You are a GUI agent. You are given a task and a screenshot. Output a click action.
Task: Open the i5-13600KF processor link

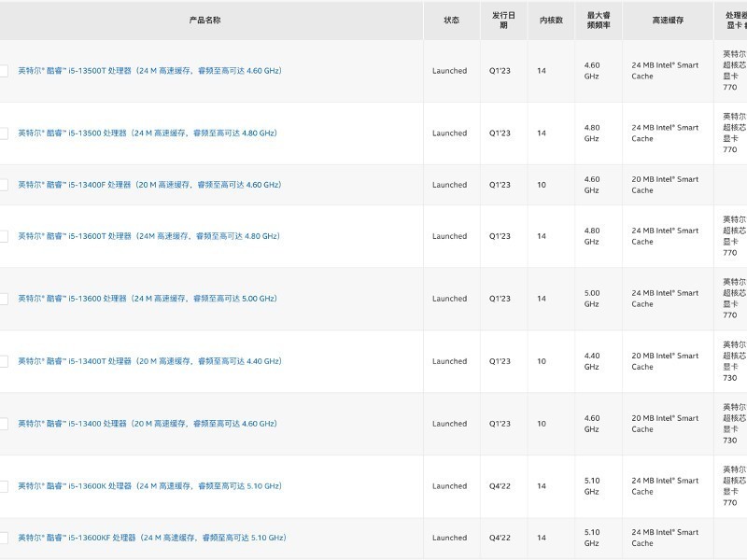pyautogui.click(x=152, y=538)
